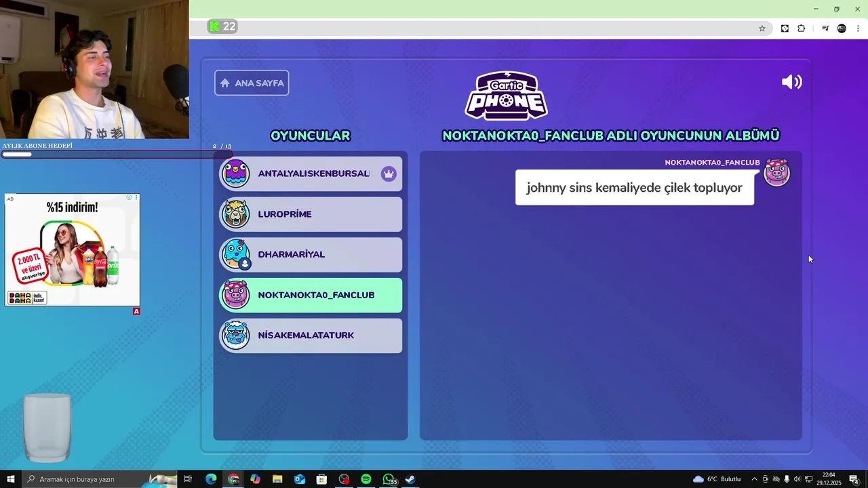Click ad info icon on banner
This screenshot has width=868, height=488.
click(129, 198)
